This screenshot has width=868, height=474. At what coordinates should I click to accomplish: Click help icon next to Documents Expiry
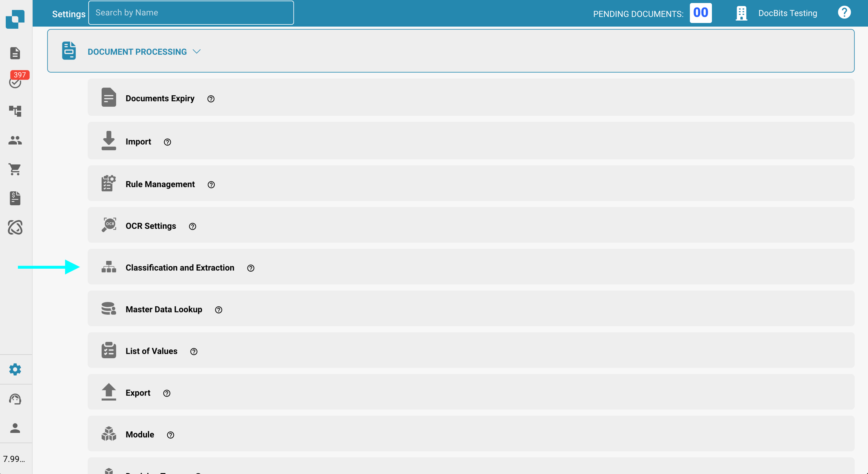coord(211,99)
